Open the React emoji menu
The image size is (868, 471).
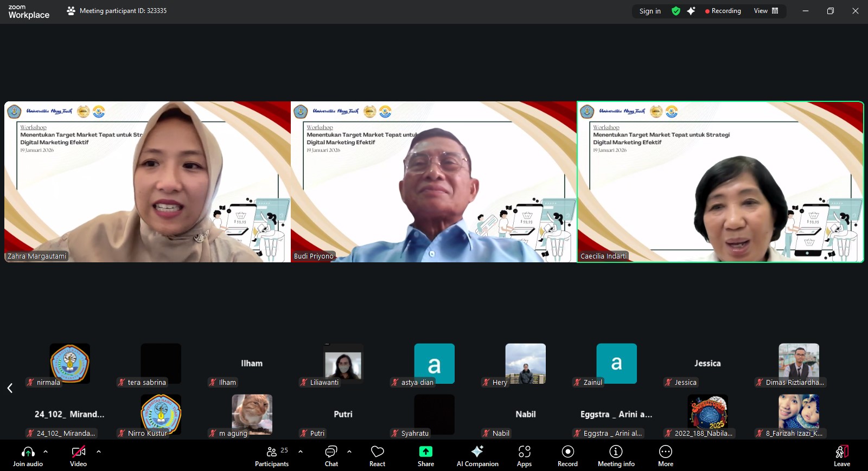coord(377,456)
